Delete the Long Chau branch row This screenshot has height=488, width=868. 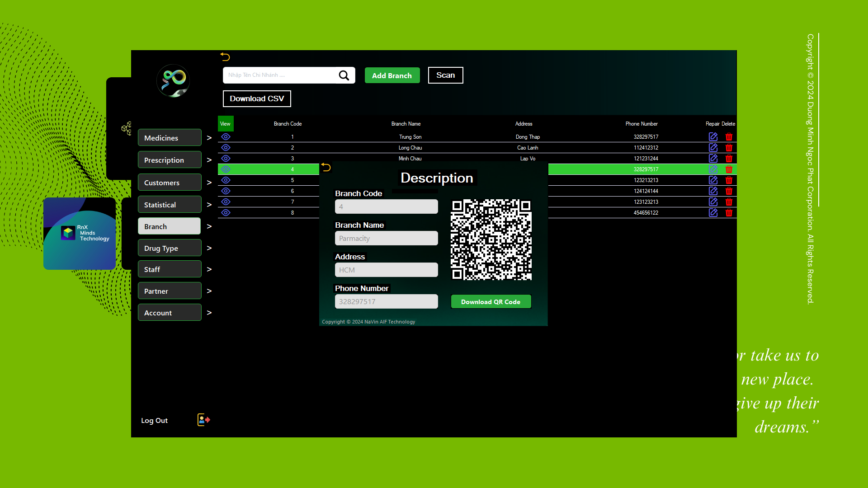729,148
